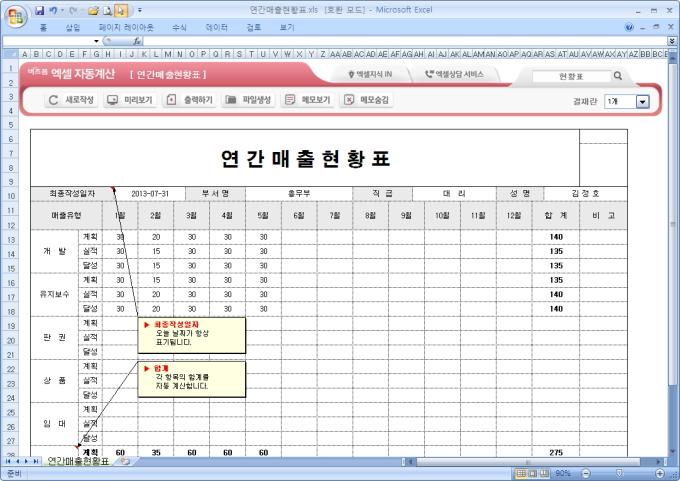Click inside the formula bar
The image size is (680, 481).
pos(405,41)
